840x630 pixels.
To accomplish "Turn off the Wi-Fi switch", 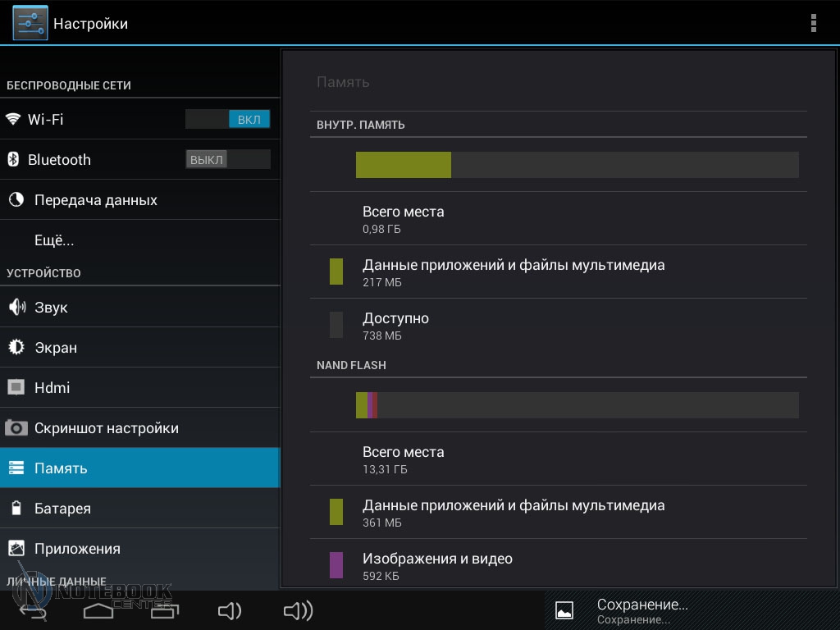I will 228,119.
